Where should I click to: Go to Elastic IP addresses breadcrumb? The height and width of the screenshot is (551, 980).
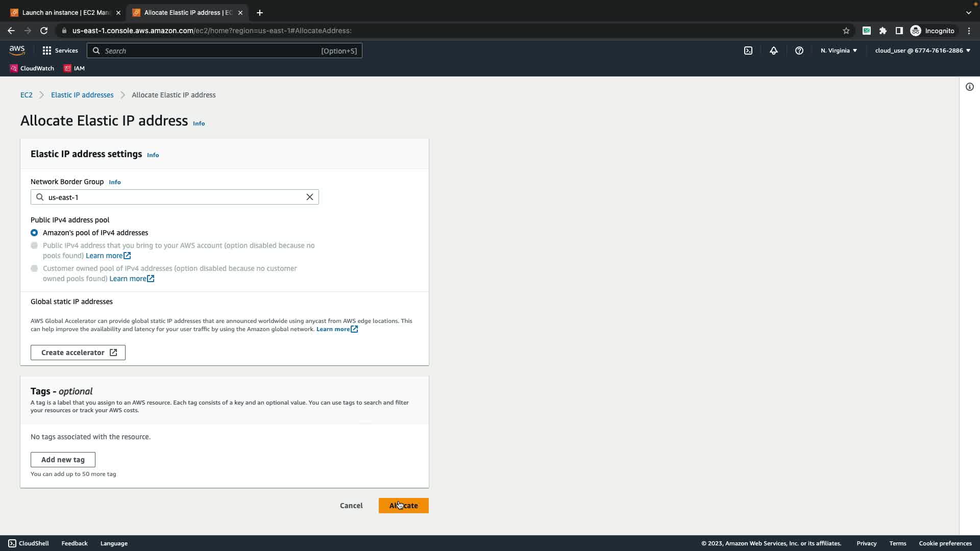pyautogui.click(x=82, y=95)
